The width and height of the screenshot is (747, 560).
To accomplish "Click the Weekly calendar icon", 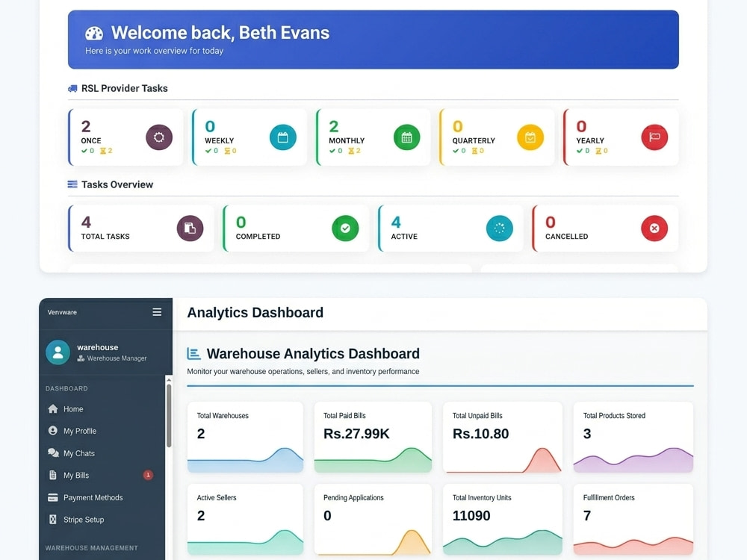I will (x=283, y=137).
